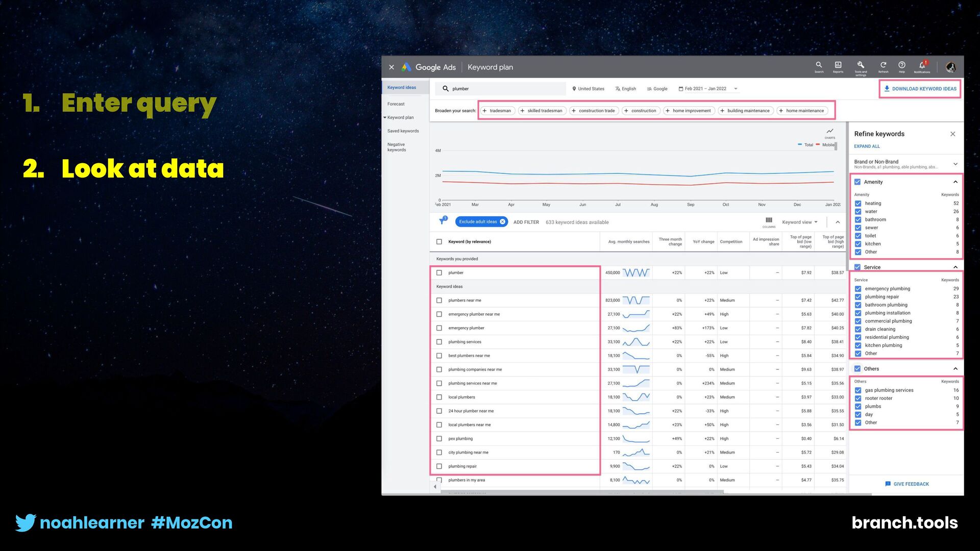Open Tools and settings wrench icon
Viewport: 980px width, 551px height.
pos(861,67)
